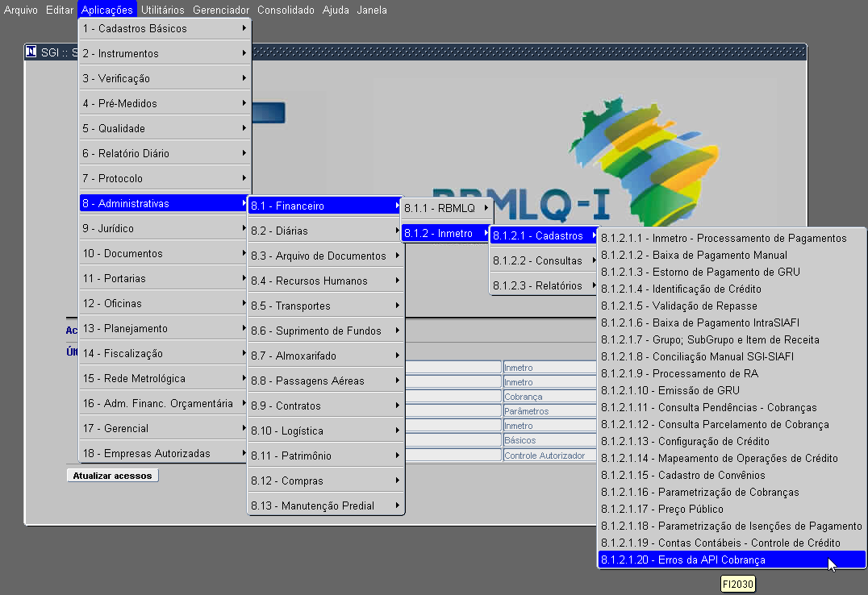
Task: Open the Gerenciador menu bar item
Action: coord(221,10)
